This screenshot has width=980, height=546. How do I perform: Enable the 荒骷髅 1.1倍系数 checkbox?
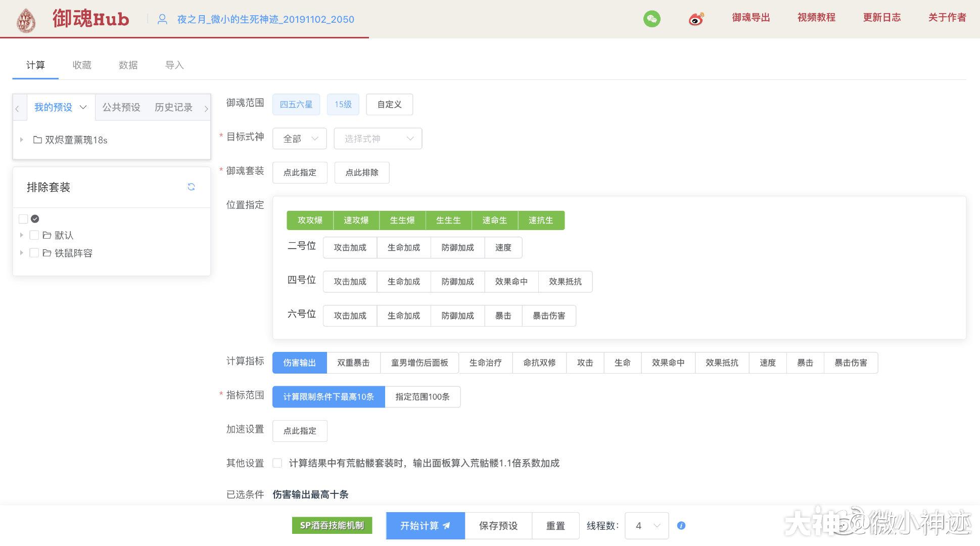[x=277, y=463]
